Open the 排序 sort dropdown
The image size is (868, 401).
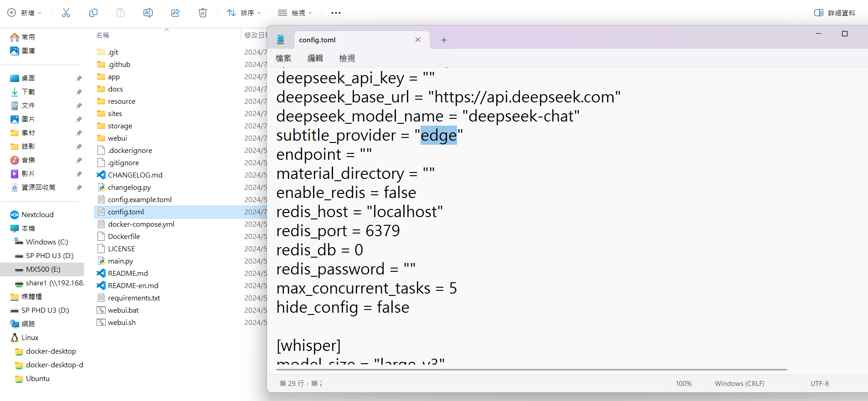coord(244,13)
